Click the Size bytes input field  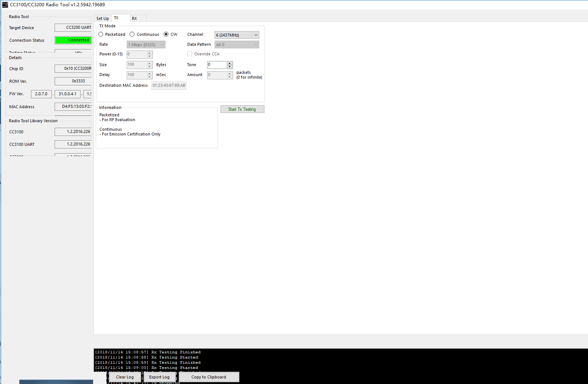pyautogui.click(x=137, y=65)
